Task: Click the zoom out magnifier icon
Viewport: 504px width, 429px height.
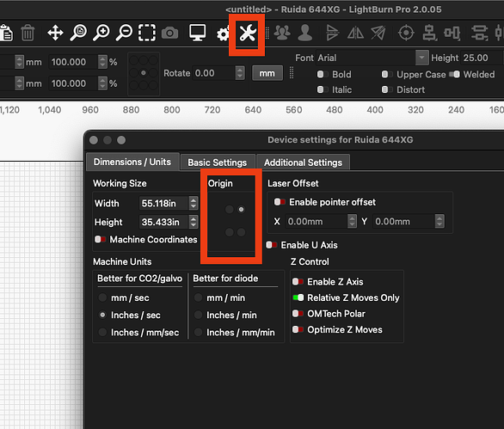Action: tap(124, 33)
